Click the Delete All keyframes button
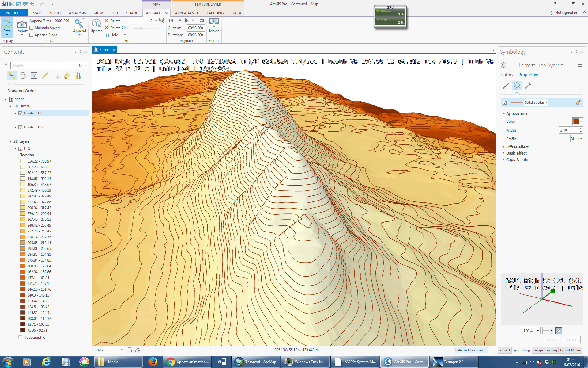The image size is (588, 368). 115,28
